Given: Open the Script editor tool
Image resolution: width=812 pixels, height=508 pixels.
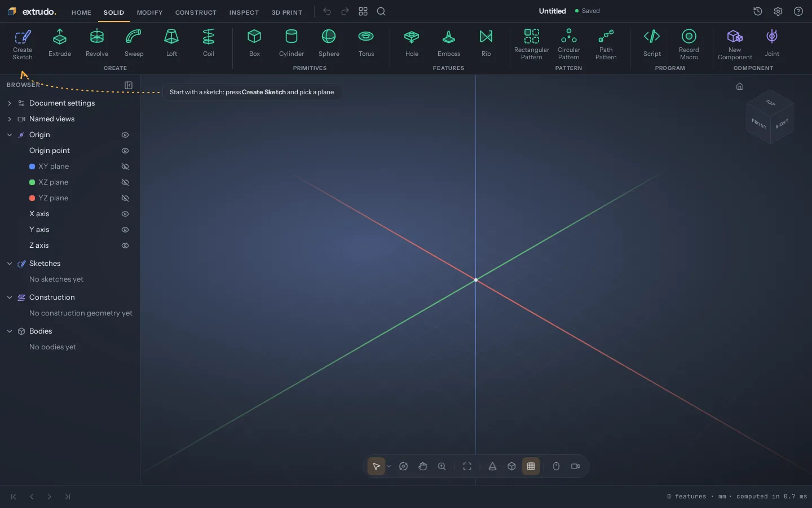Looking at the screenshot, I should click(x=652, y=45).
